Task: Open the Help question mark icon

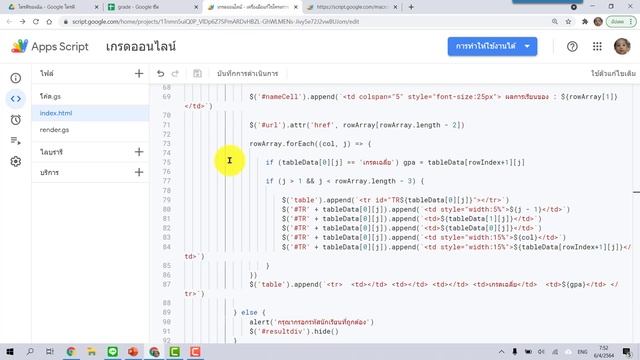Action: point(572,47)
